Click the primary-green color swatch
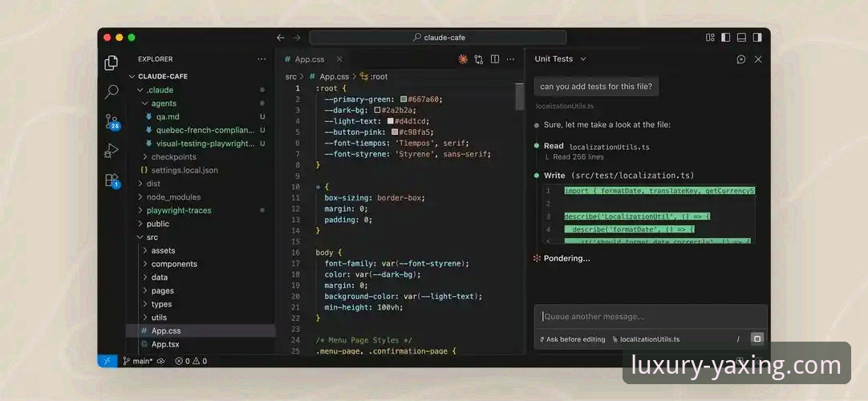 click(x=404, y=99)
